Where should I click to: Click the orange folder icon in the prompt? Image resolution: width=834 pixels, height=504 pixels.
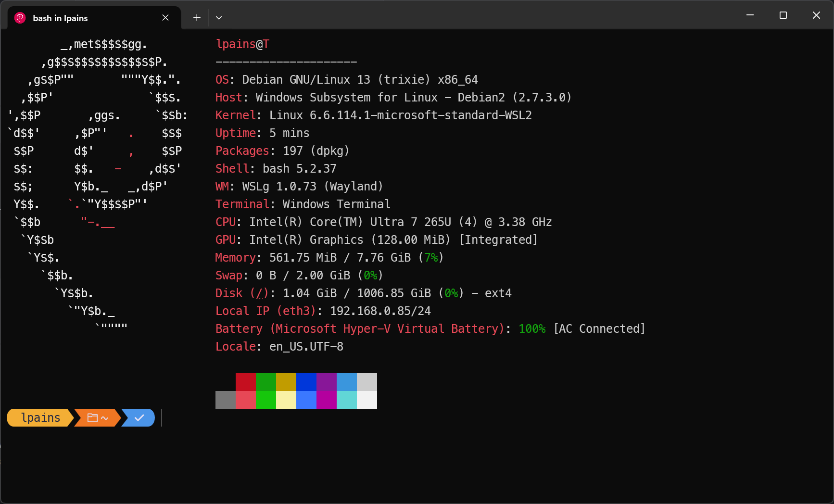92,418
